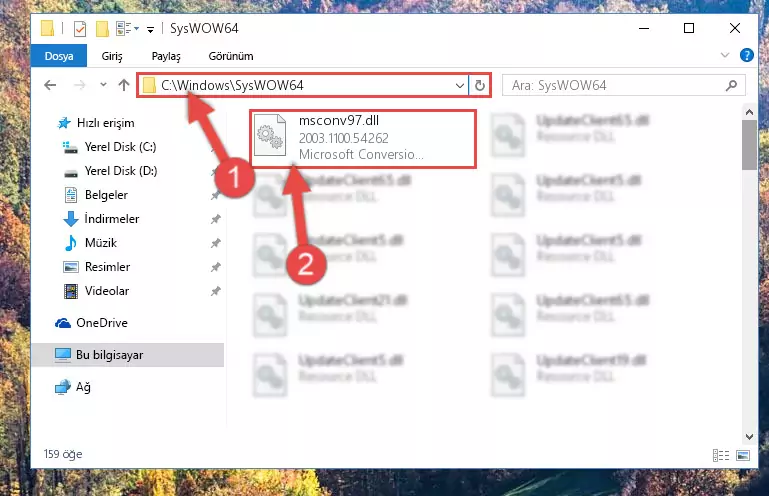769x496 pixels.
Task: Click the address bar path C:\Windows\SysWOW64
Action: point(232,85)
